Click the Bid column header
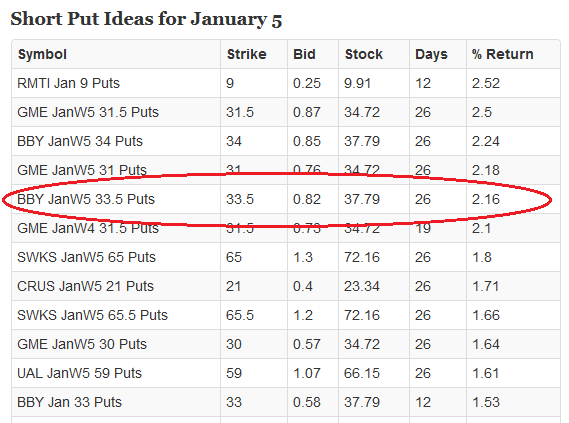 304,54
